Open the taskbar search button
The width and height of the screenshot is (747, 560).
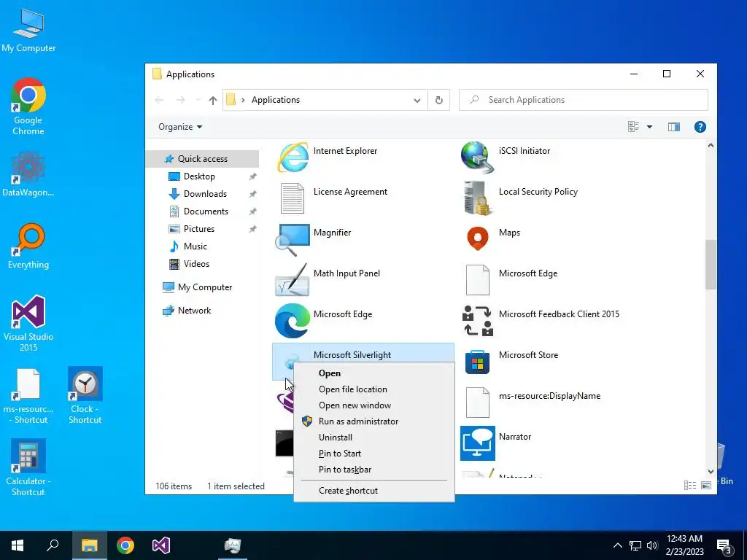53,545
